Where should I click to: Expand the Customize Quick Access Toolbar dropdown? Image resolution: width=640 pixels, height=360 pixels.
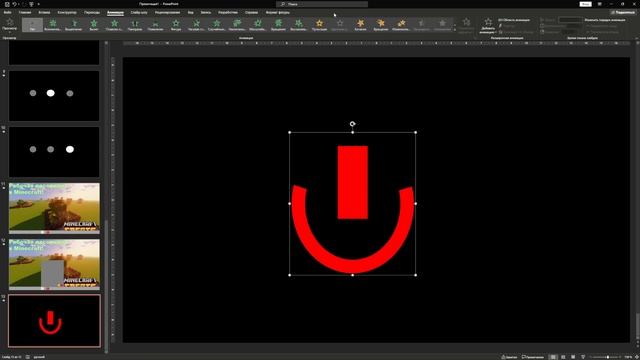(39, 4)
